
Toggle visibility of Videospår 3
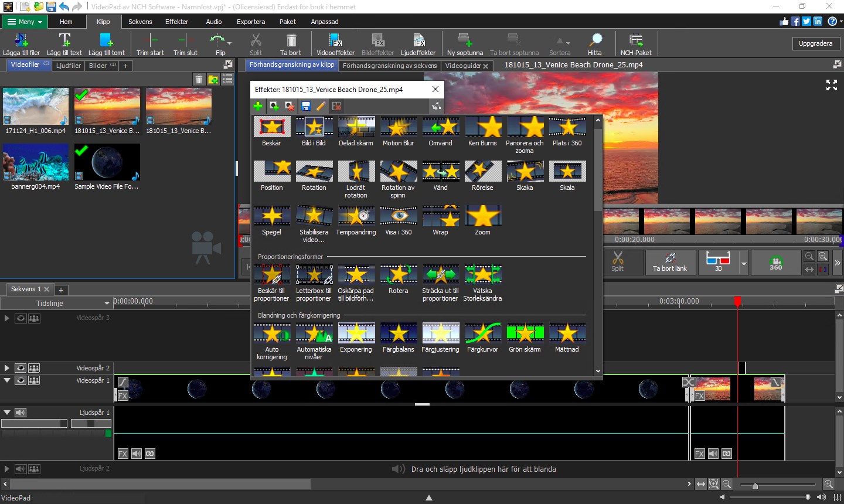coord(21,318)
